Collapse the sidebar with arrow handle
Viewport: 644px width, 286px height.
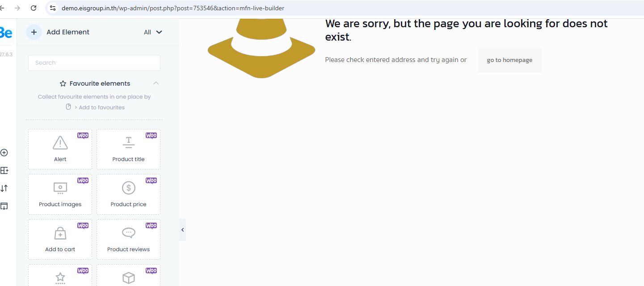(182, 230)
